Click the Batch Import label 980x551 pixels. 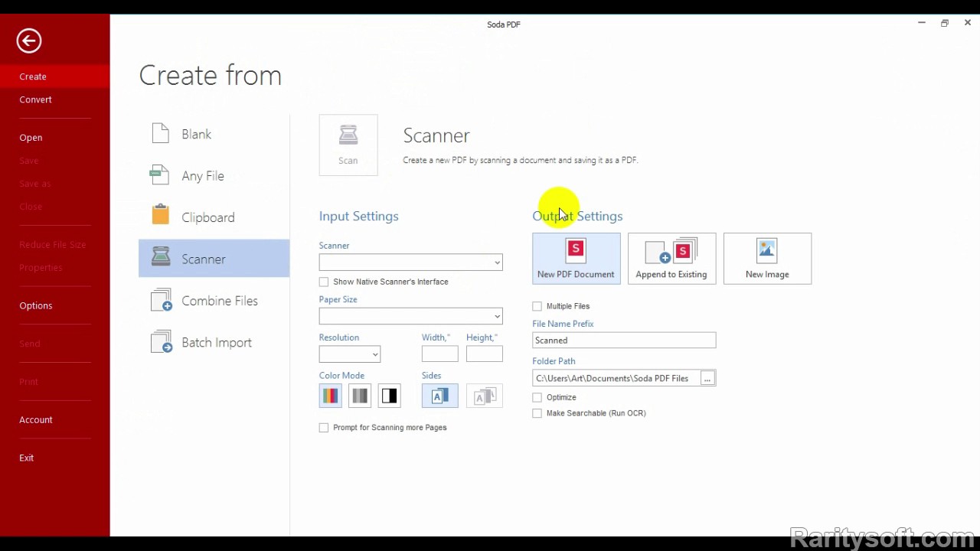(x=217, y=343)
